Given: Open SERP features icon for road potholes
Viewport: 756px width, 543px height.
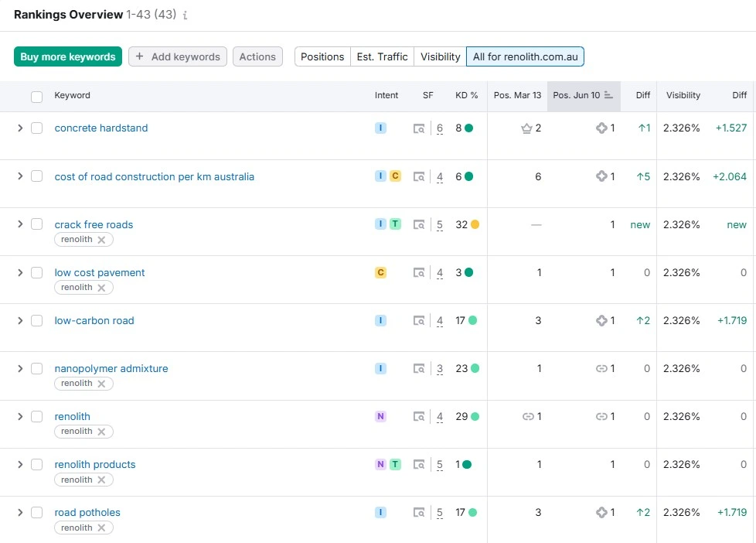Looking at the screenshot, I should point(419,513).
